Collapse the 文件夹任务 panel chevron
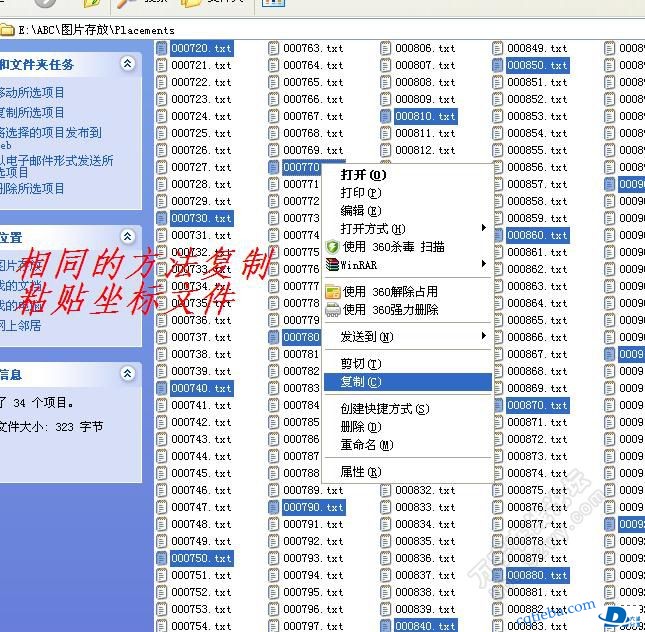 [128, 63]
